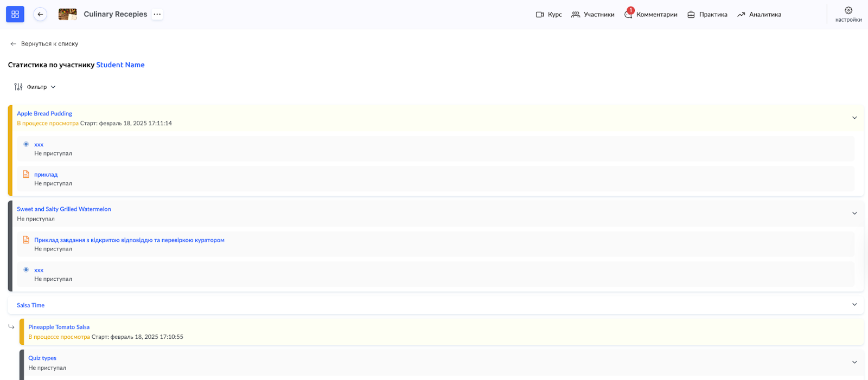Click the filter sliders icon

pyautogui.click(x=18, y=87)
